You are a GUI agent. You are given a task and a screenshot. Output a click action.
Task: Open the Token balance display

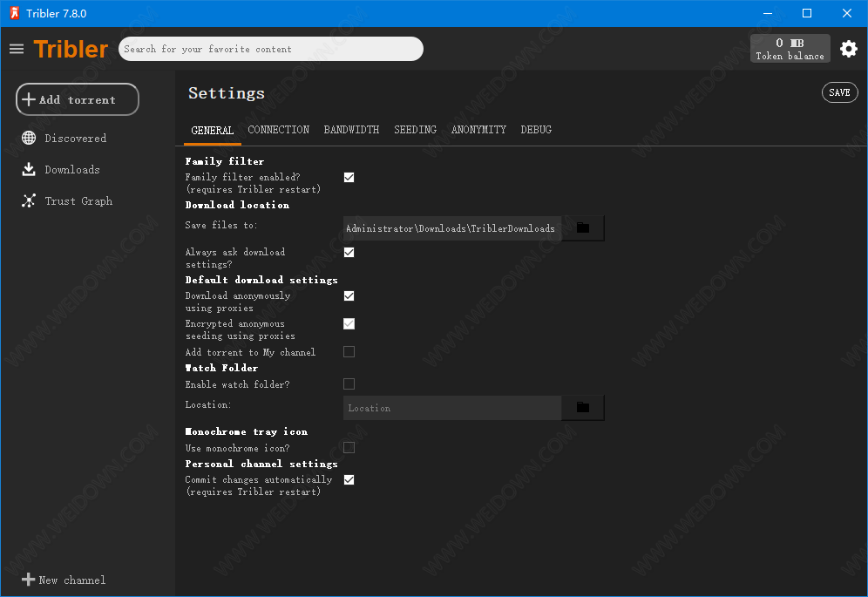[790, 49]
